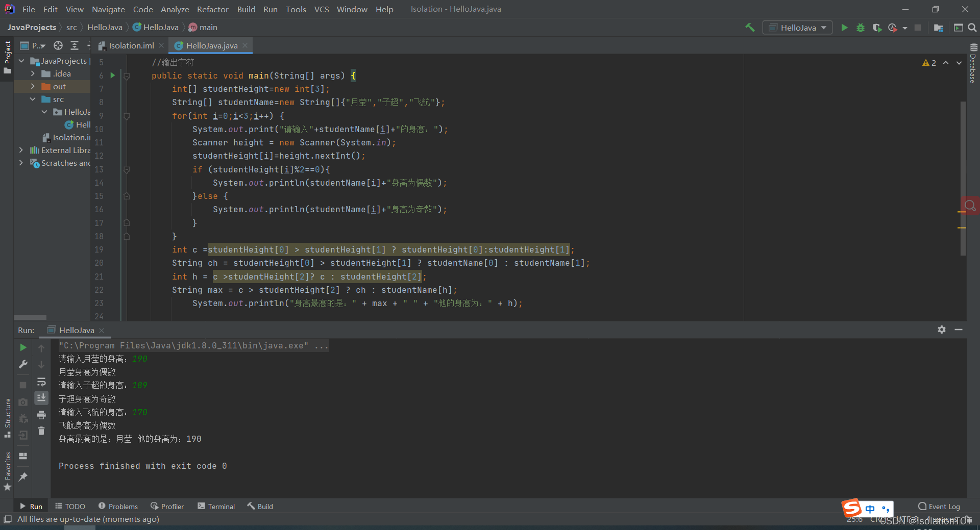Collapse all icon in Project panel header
Image resolution: width=980 pixels, height=530 pixels.
pyautogui.click(x=75, y=45)
